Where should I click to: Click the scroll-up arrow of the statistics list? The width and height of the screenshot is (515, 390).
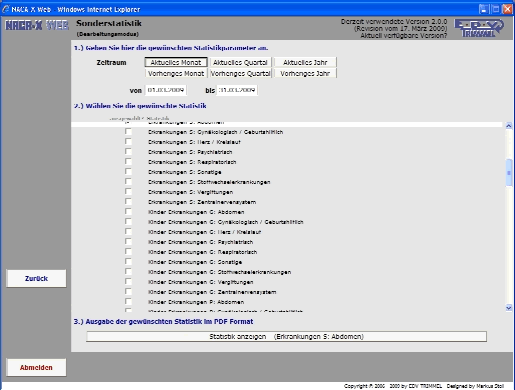point(509,126)
